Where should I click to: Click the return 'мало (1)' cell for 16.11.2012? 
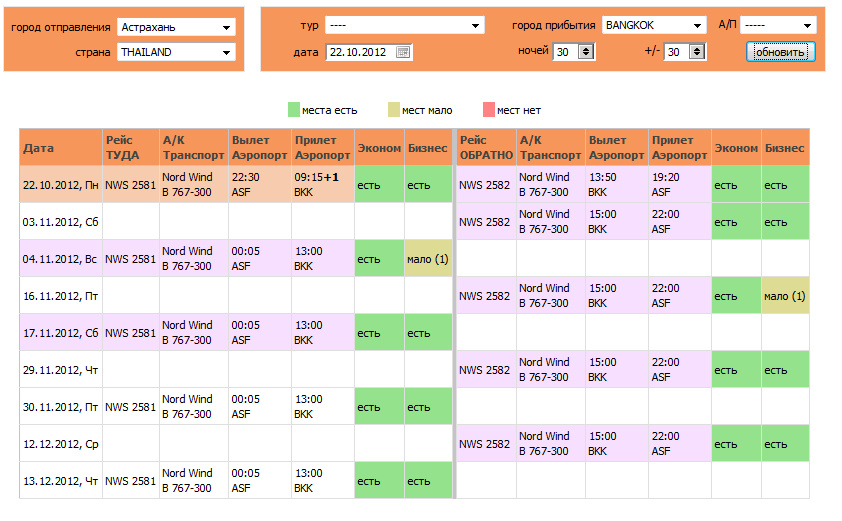(x=785, y=296)
